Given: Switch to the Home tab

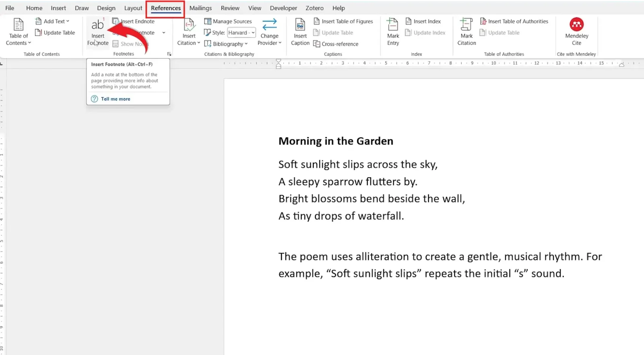Looking at the screenshot, I should pos(34,8).
